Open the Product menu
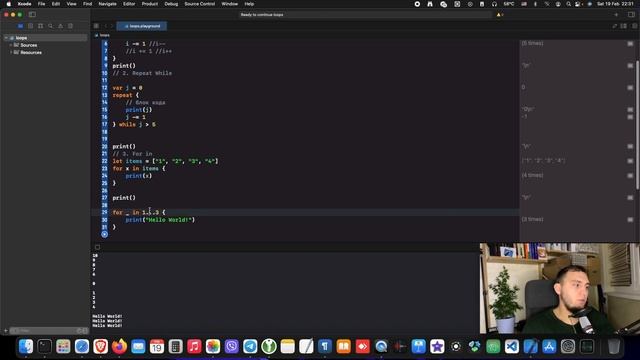This screenshot has height=360, width=640. pos(150,4)
